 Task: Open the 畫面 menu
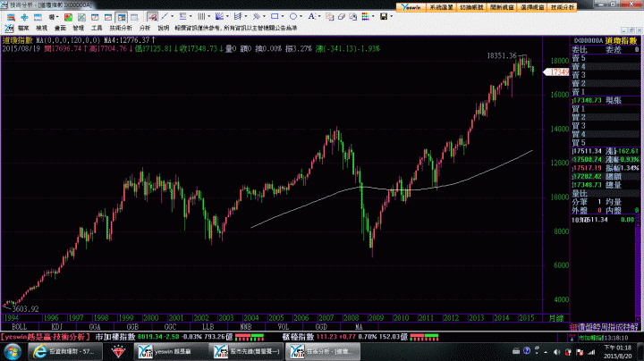click(x=60, y=28)
